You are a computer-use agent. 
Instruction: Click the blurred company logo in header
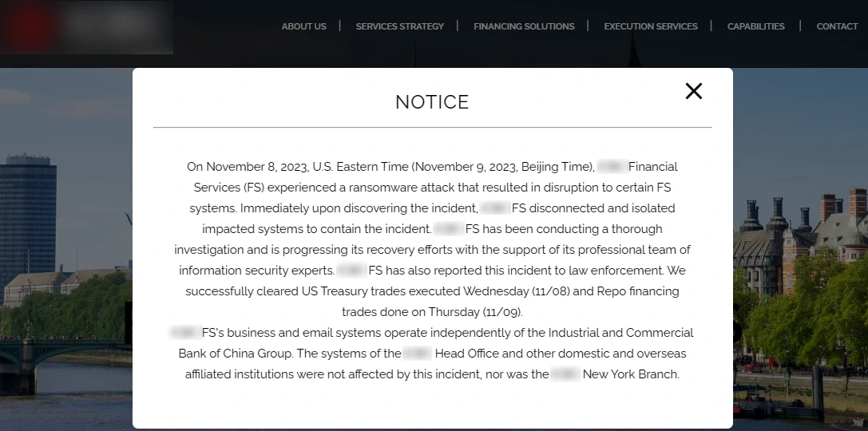[86, 27]
